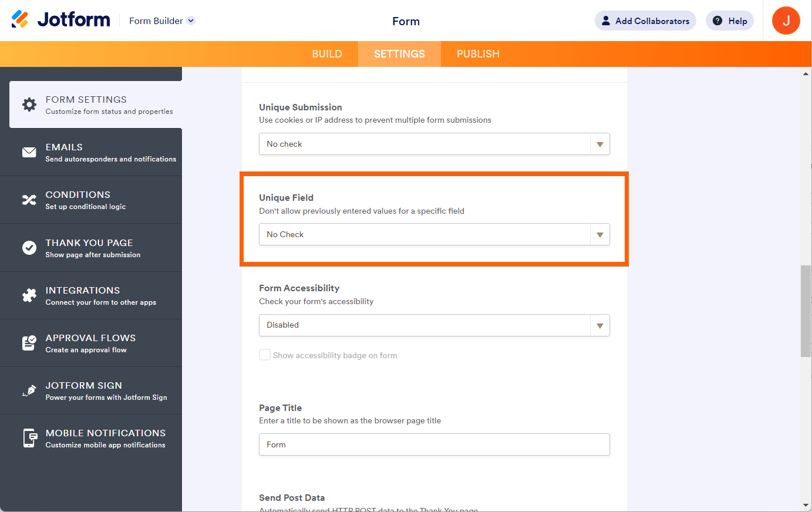Switch to the BUILD tab
The height and width of the screenshot is (512, 812).
(x=327, y=54)
